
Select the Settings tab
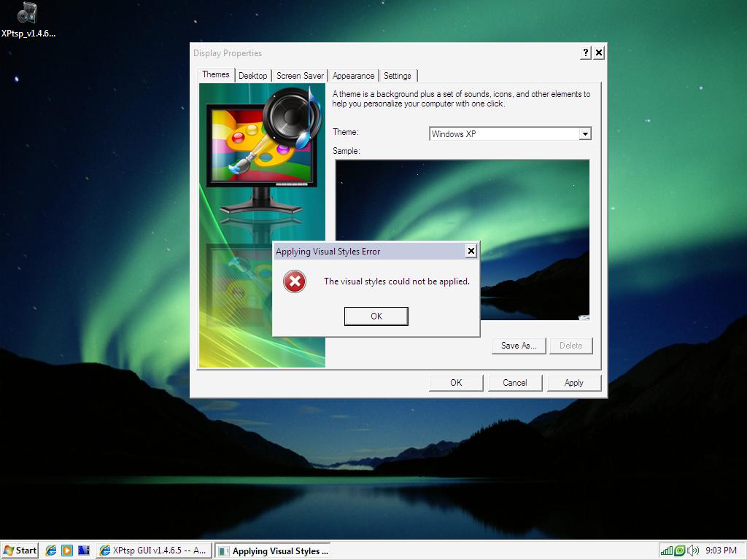[x=398, y=76]
